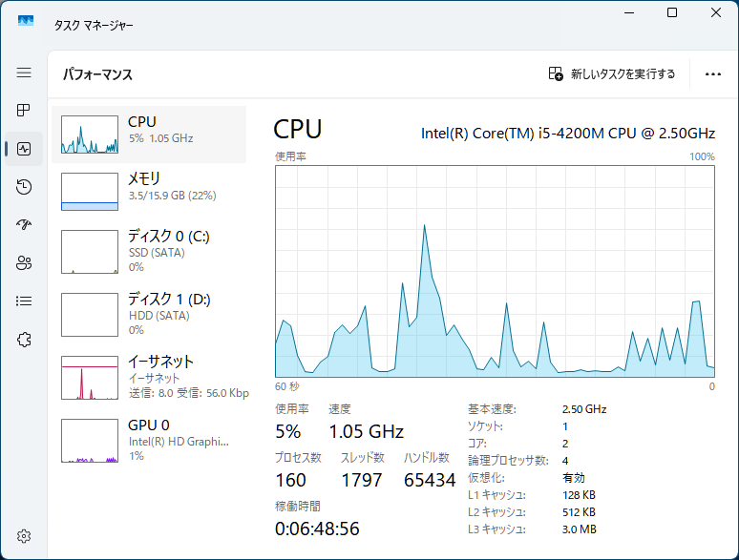Viewport: 739px width, 560px height.
Task: Click the CPU usage graph area
Action: (495, 271)
